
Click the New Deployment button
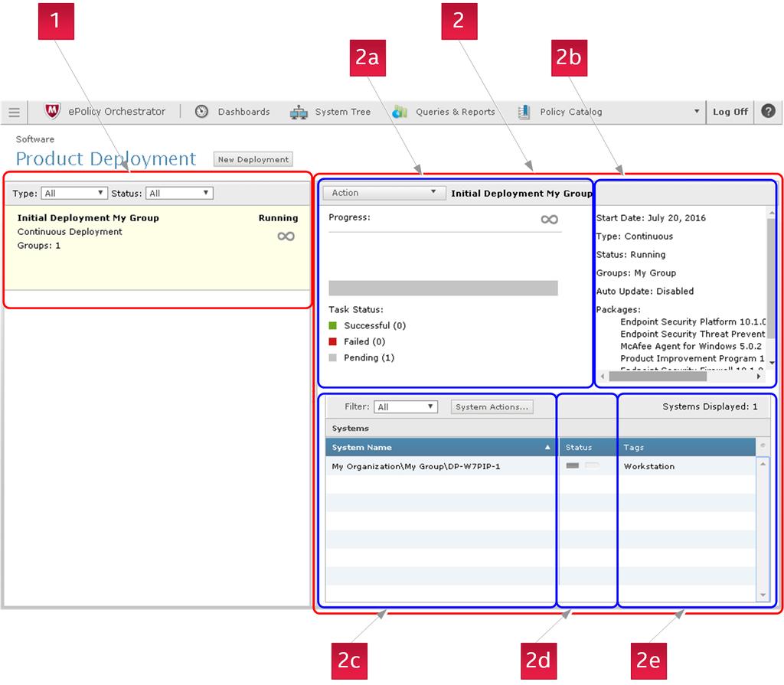253,159
